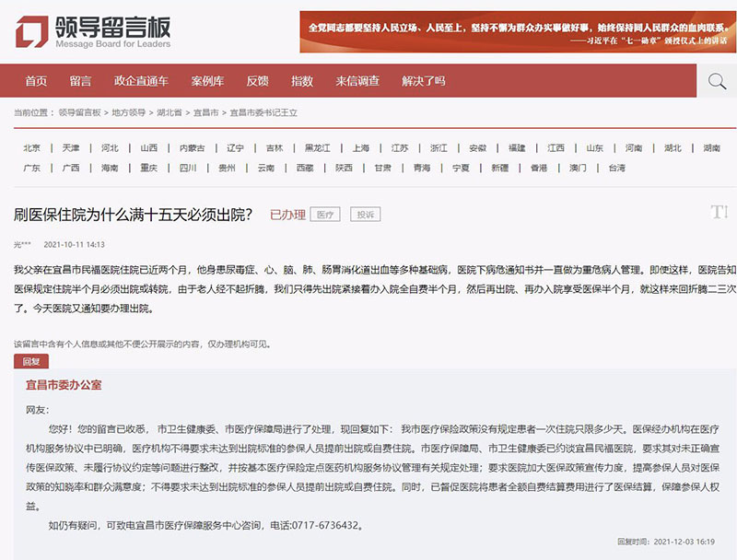Open the 首页 menu item

(x=36, y=81)
